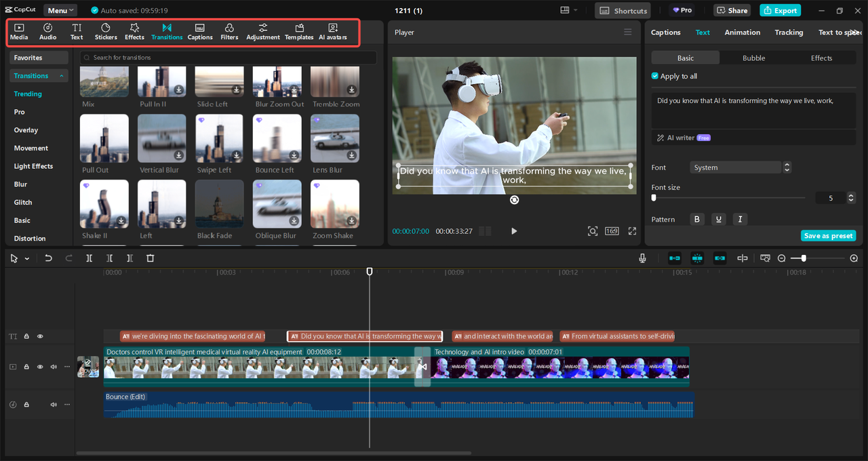Click the Export button

click(x=780, y=10)
